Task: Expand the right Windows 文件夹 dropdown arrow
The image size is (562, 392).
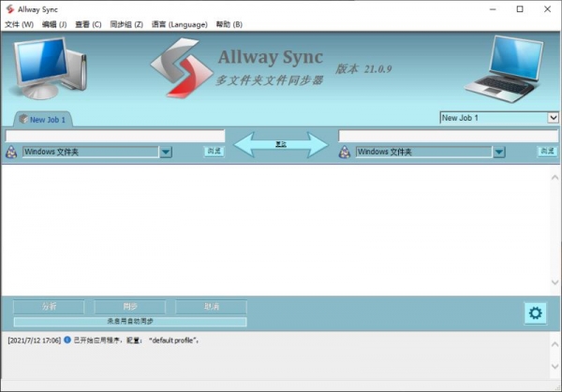Action: (499, 152)
